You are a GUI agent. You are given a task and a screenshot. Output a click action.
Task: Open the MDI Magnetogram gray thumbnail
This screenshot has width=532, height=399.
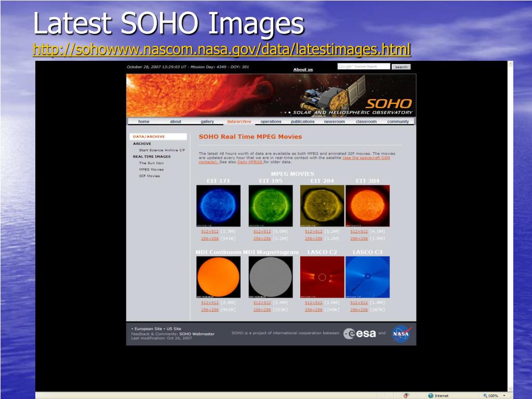click(270, 277)
